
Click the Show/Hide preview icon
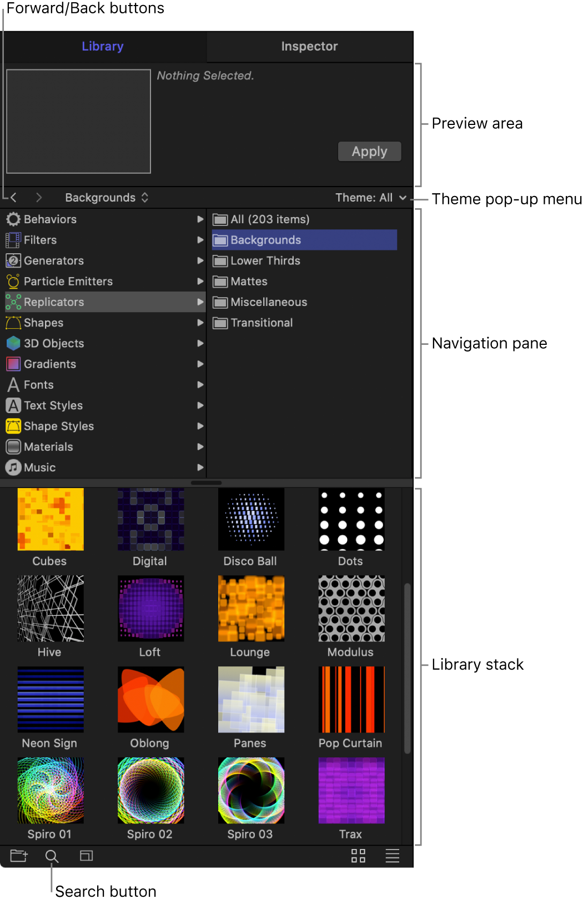pos(86,856)
